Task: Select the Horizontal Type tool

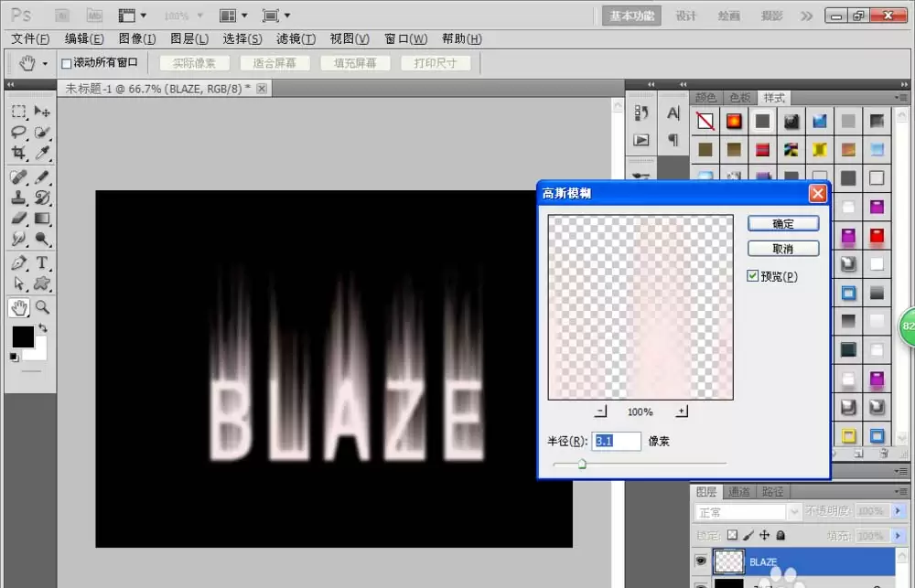Action: click(42, 262)
